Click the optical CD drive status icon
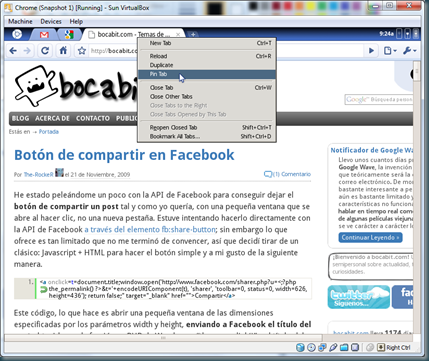The image size is (429, 361). [311, 348]
